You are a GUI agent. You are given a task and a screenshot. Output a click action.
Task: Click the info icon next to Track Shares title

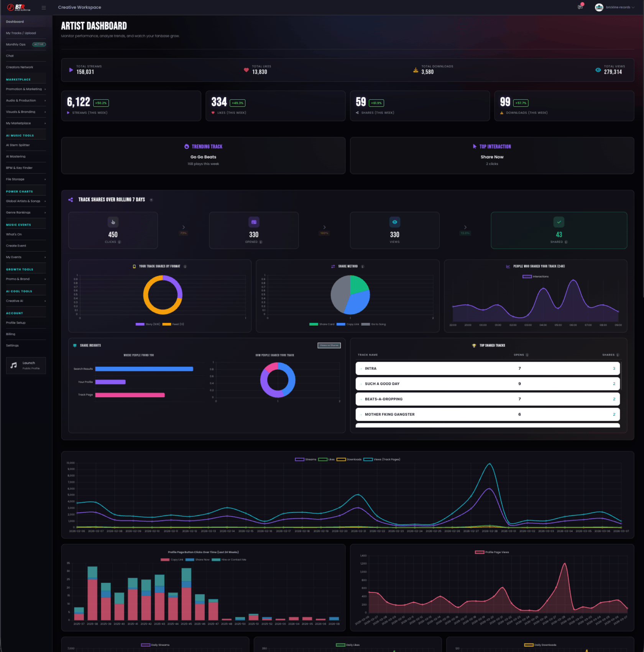pyautogui.click(x=151, y=200)
